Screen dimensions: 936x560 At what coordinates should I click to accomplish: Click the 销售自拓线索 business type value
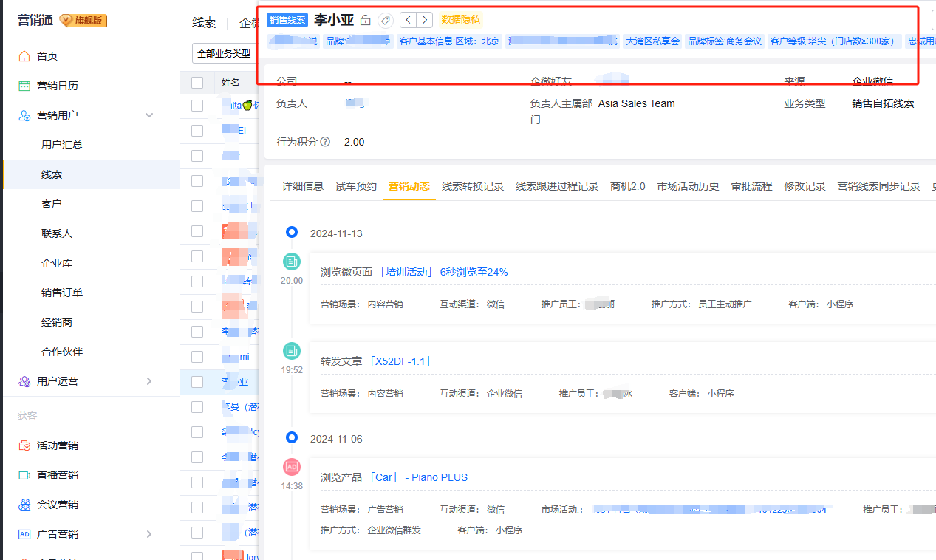(883, 103)
